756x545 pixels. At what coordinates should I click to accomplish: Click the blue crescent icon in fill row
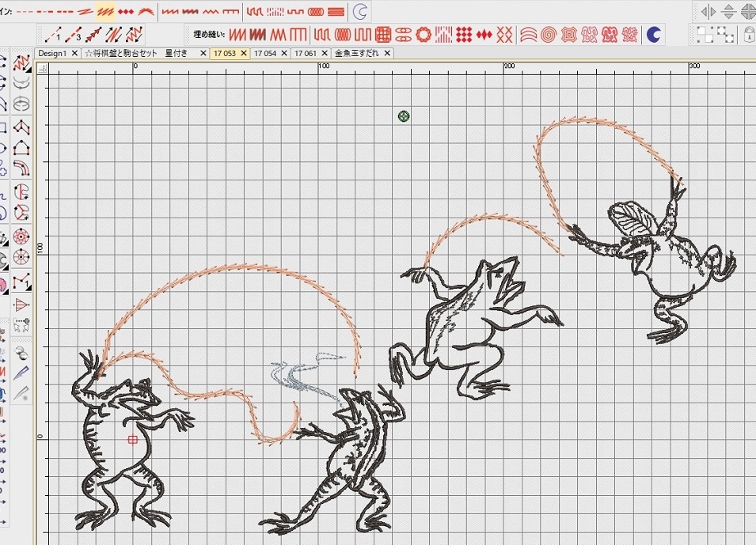tap(653, 35)
